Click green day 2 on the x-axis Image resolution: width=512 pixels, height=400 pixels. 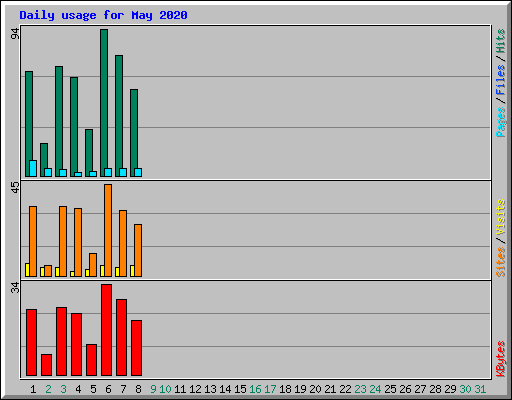(48, 389)
